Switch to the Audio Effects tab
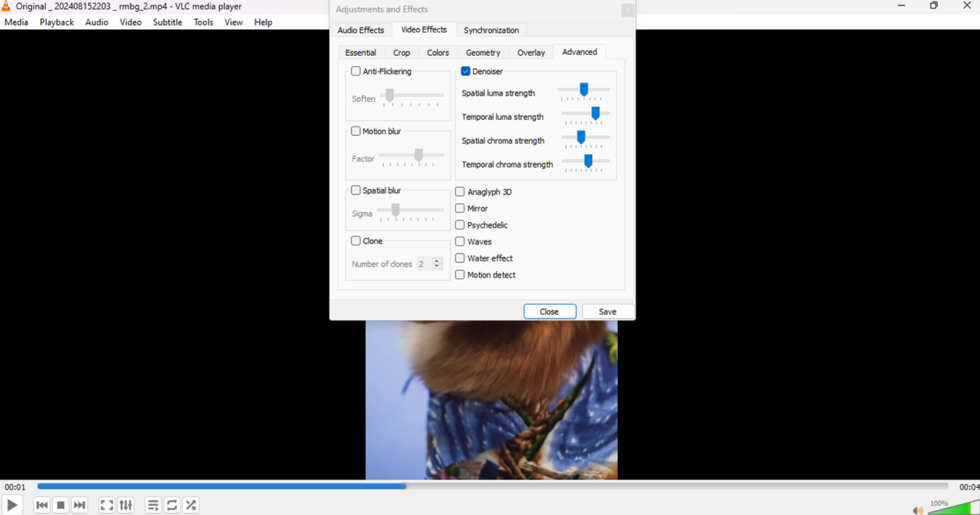Image resolution: width=980 pixels, height=515 pixels. [x=360, y=30]
